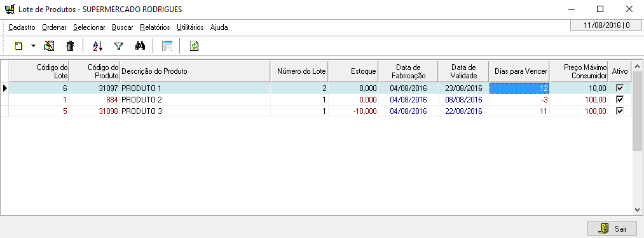This screenshot has height=238, width=644.
Task: Click the trash can delete icon
Action: coord(71,46)
